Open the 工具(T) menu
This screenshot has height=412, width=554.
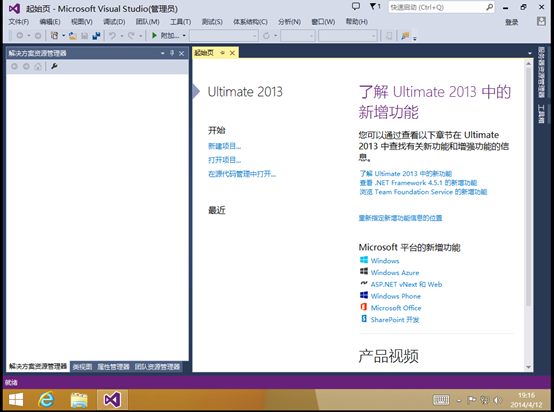181,22
